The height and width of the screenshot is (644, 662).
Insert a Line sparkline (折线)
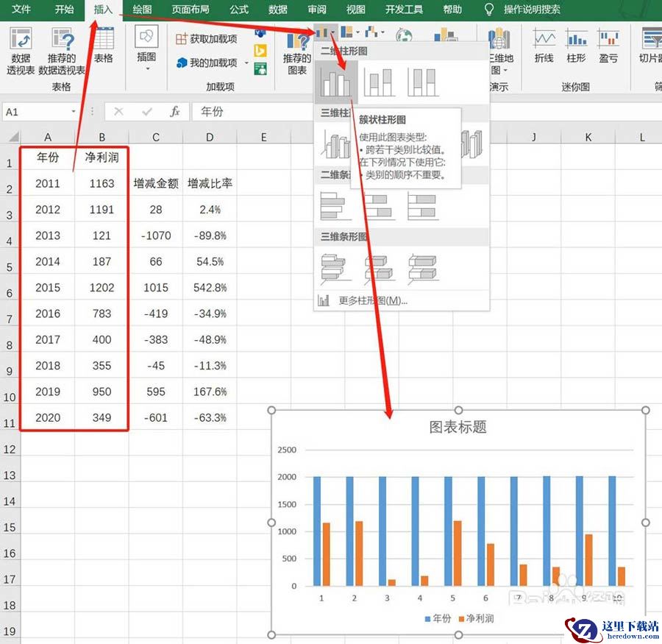[x=544, y=46]
